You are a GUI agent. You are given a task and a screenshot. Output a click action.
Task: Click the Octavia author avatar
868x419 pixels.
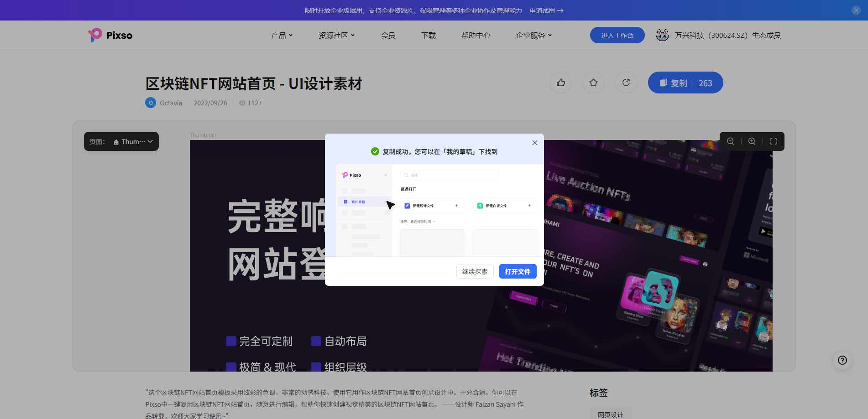coord(151,103)
